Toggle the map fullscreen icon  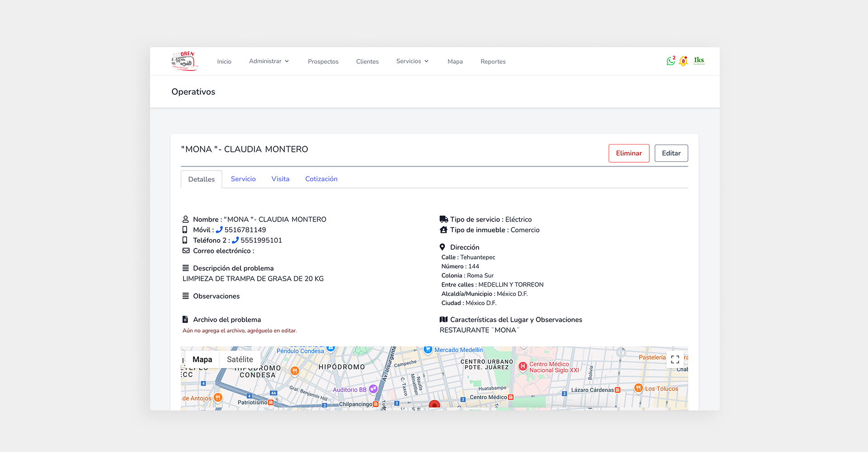click(675, 359)
